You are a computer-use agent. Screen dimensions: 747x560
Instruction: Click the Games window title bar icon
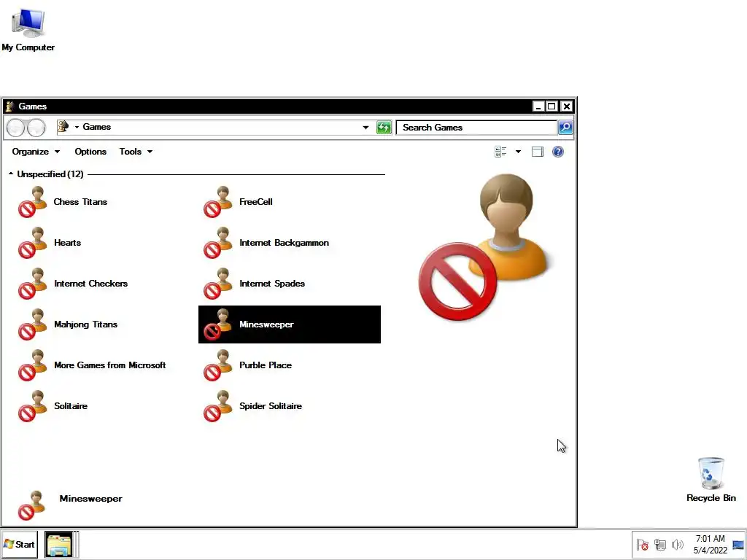coord(9,106)
